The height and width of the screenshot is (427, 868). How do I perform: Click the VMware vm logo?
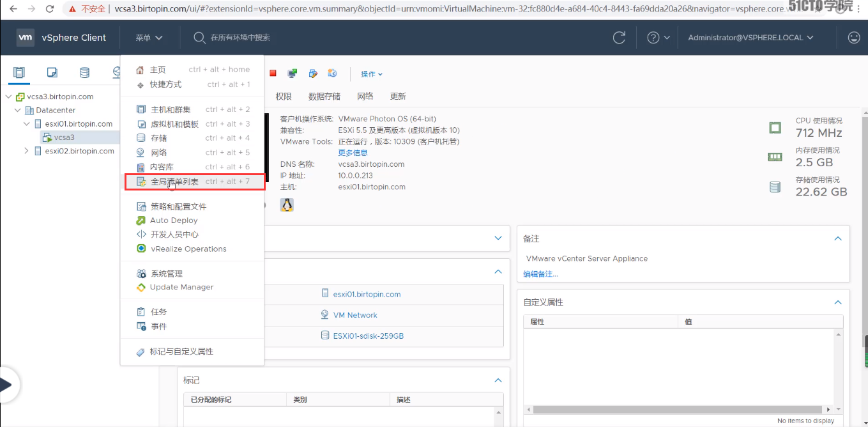[26, 38]
